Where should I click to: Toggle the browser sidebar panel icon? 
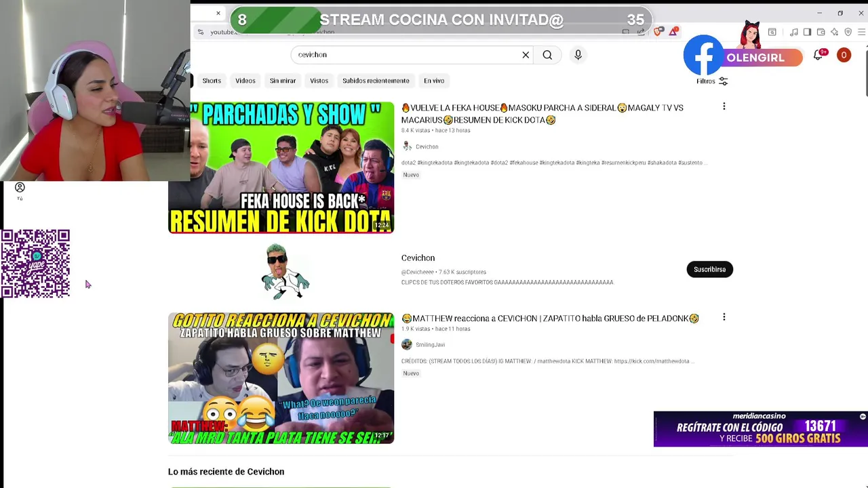coord(807,32)
